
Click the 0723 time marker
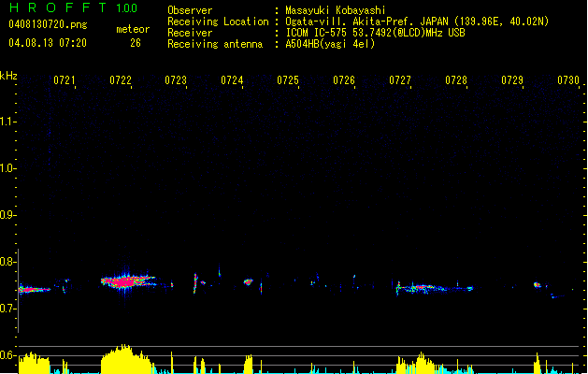176,80
